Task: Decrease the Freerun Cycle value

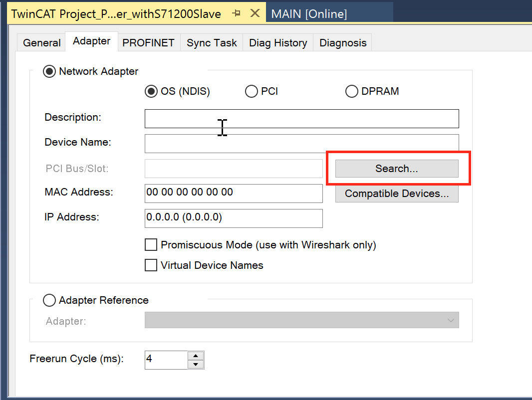Action: coord(196,365)
